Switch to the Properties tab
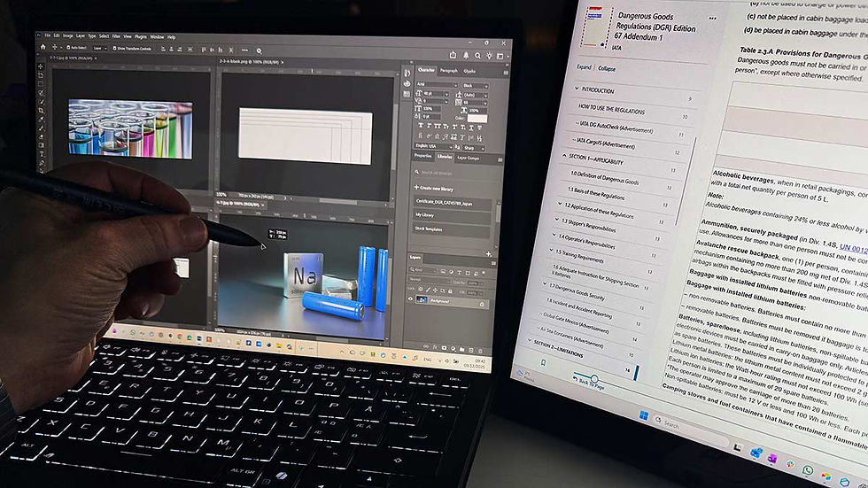Viewport: 868px width, 488px height. [423, 156]
